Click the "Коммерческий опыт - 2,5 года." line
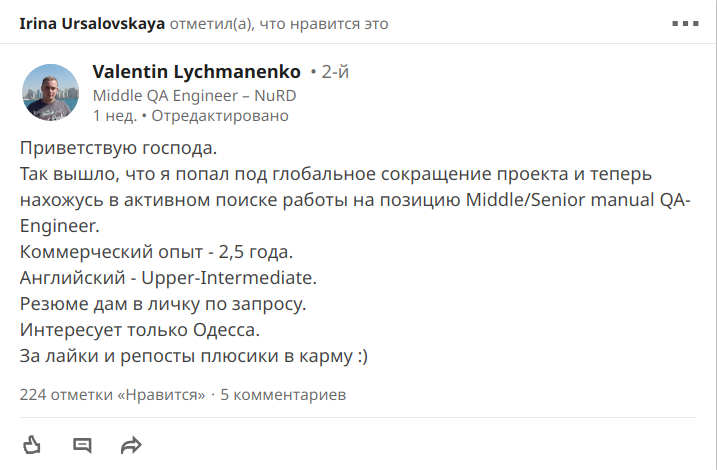The image size is (717, 470). (x=157, y=250)
